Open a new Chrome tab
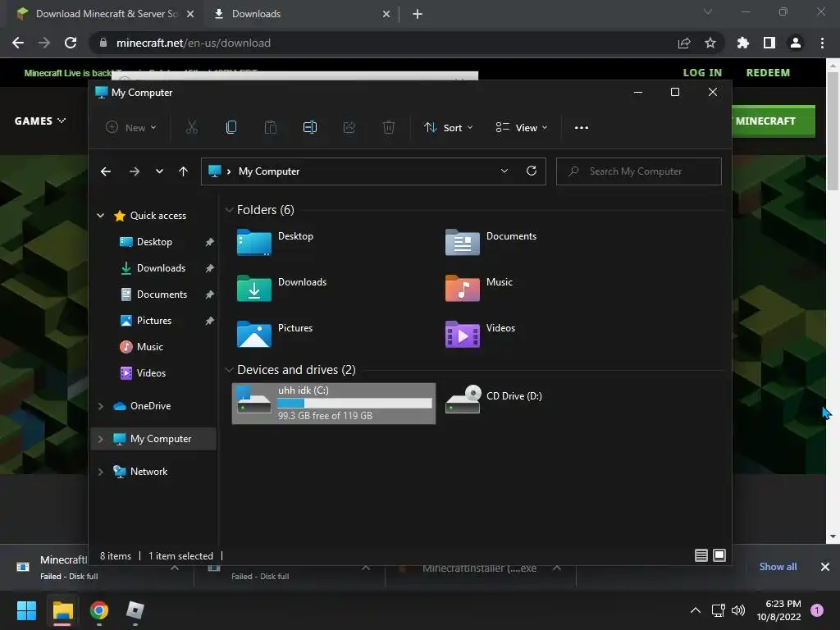Image resolution: width=840 pixels, height=630 pixels. coord(418,14)
